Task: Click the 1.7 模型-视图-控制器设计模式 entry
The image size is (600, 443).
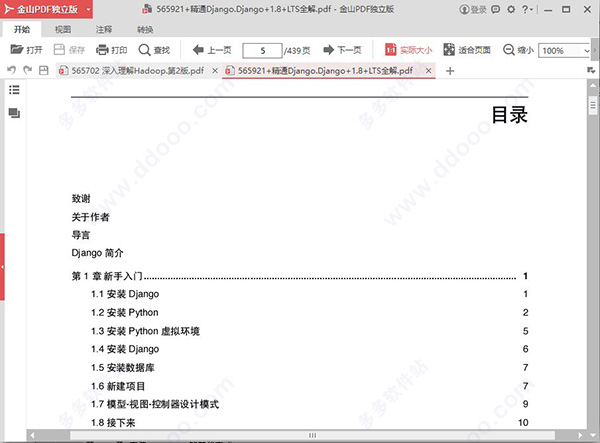Action: point(155,404)
